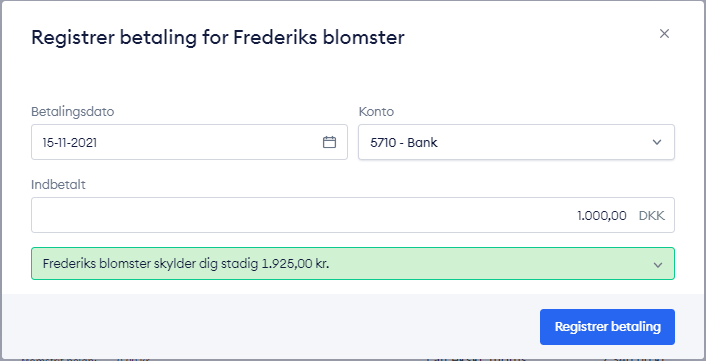Click the empty left part of Indbetalt field
This screenshot has height=361, width=706.
pos(225,215)
